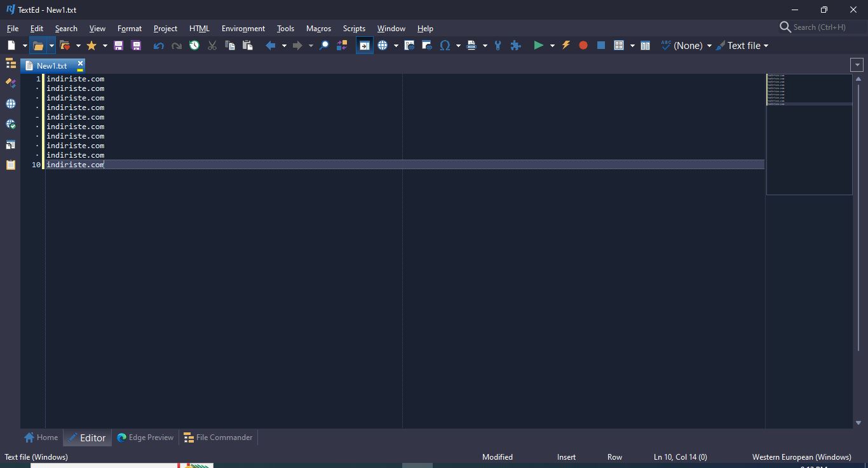868x468 pixels.
Task: Save all files with the double-disk icon
Action: [x=136, y=45]
